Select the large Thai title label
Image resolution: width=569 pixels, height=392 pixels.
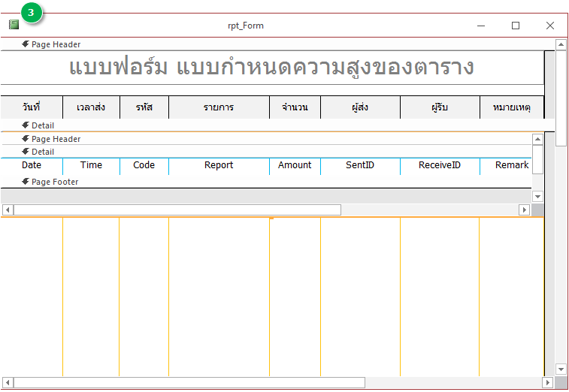click(x=271, y=67)
